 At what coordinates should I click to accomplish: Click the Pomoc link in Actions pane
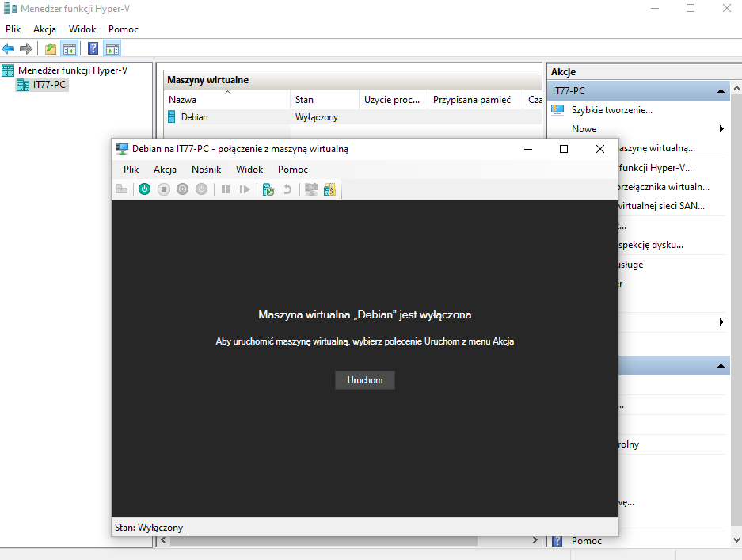(586, 541)
